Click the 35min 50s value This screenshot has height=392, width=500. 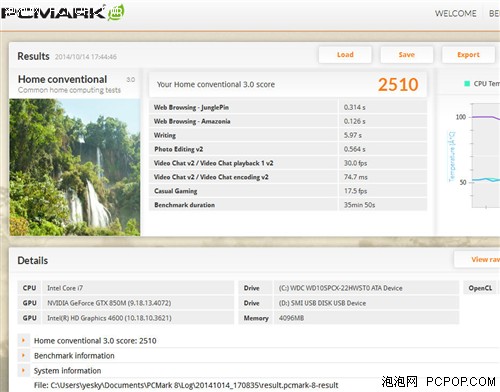click(x=359, y=205)
